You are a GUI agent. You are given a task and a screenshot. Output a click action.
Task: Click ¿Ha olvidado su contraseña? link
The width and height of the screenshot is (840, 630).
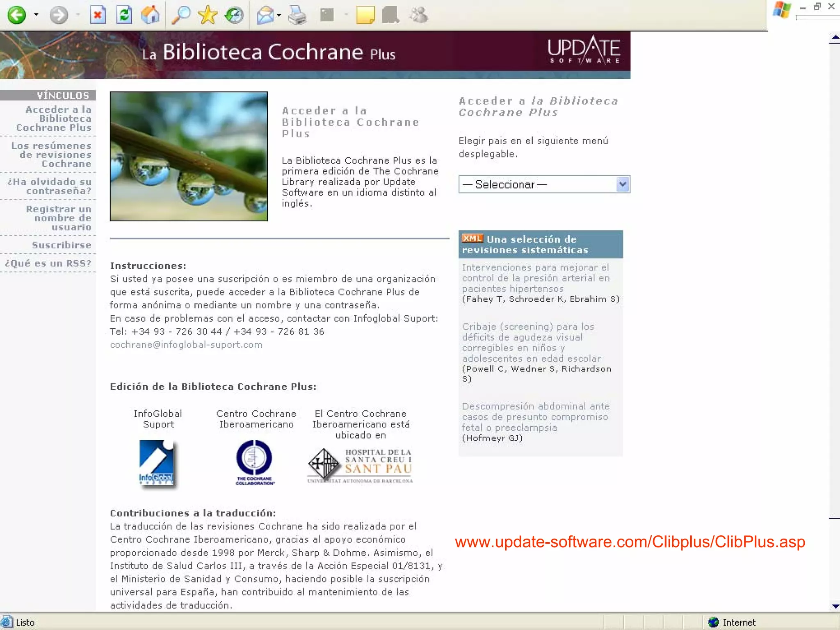[49, 186]
